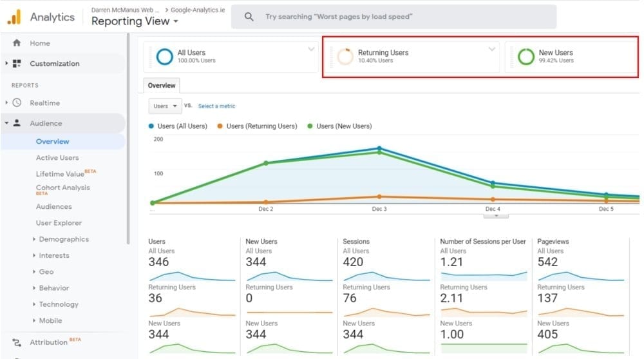Image resolution: width=644 pixels, height=359 pixels.
Task: Open the Returning Users segment dropdown arrow
Action: point(492,50)
